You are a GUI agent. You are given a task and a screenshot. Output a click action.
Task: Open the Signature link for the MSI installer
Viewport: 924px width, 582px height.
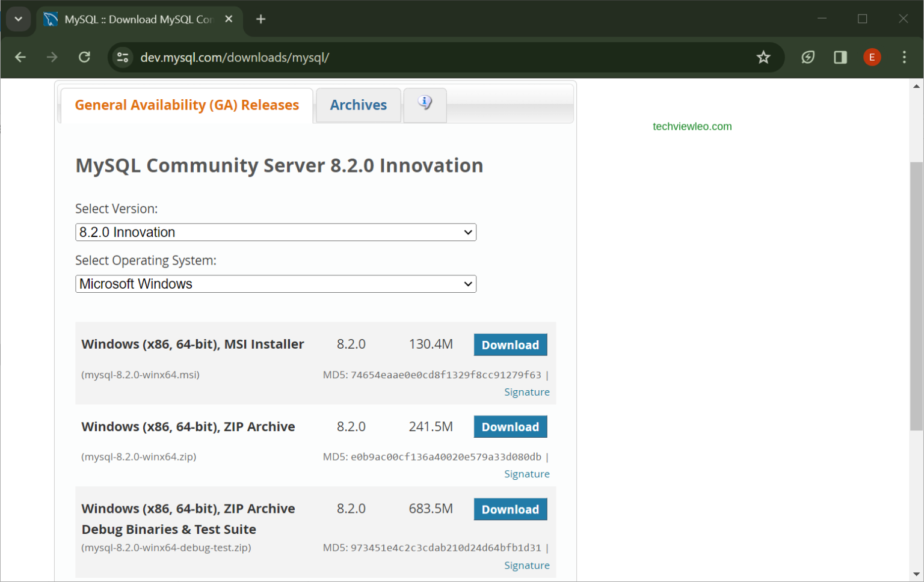[526, 391]
